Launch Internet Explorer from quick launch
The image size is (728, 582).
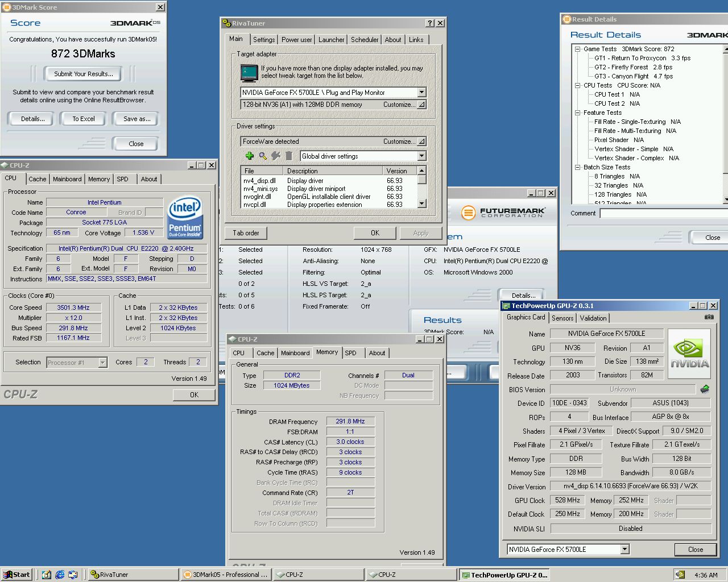click(x=60, y=575)
